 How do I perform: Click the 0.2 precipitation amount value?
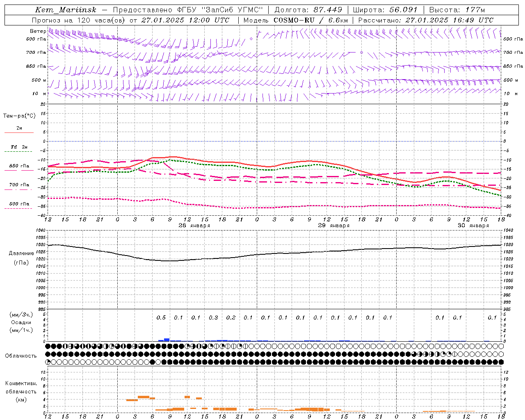[x=231, y=317]
